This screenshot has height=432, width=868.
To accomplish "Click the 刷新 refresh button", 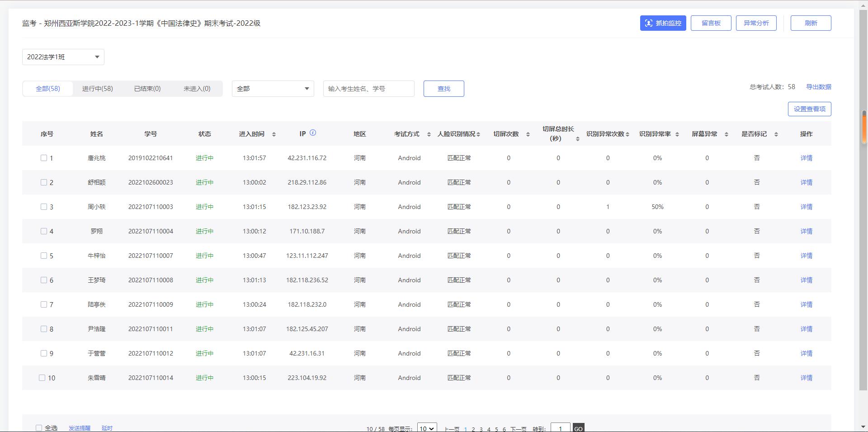I will coord(811,23).
